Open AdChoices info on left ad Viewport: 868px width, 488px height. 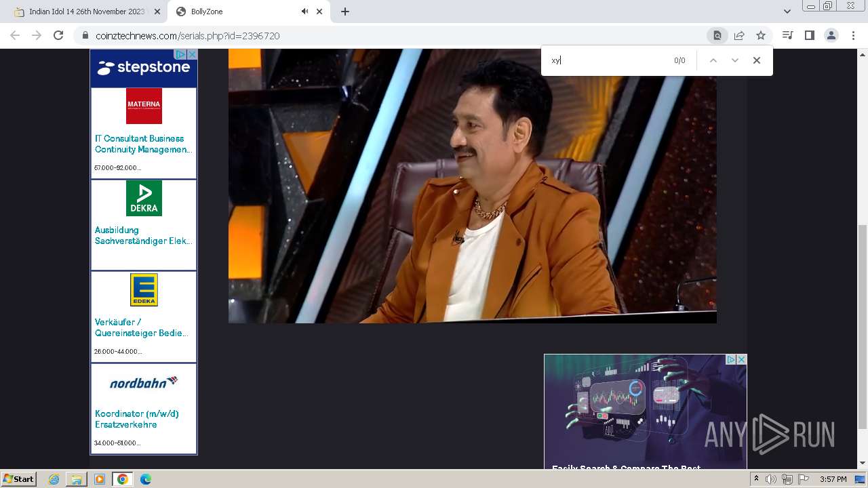[x=181, y=54]
